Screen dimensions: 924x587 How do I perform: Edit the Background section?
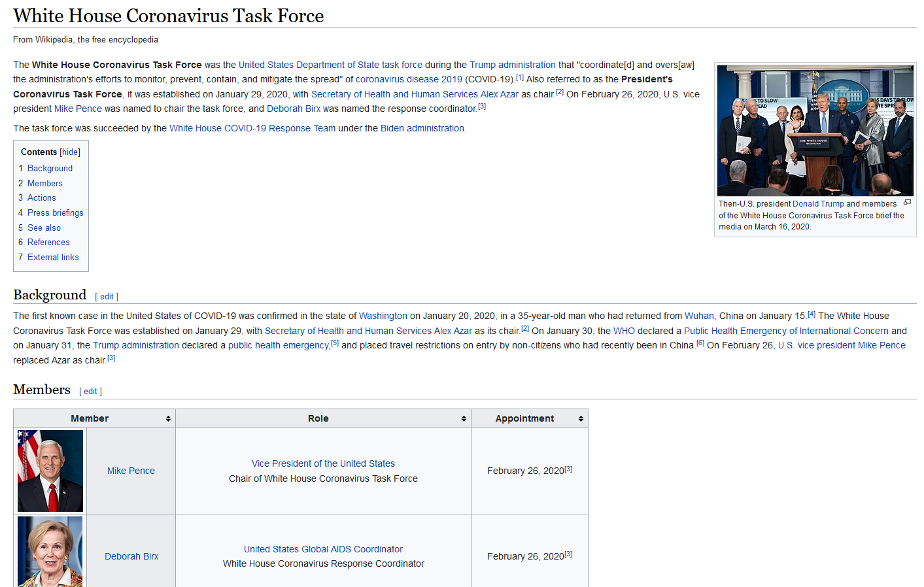tap(107, 297)
